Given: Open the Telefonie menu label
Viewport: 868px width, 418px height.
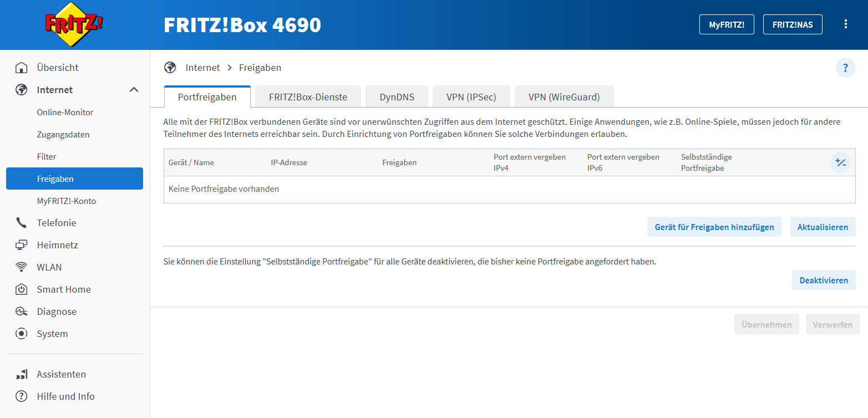Looking at the screenshot, I should tap(57, 223).
